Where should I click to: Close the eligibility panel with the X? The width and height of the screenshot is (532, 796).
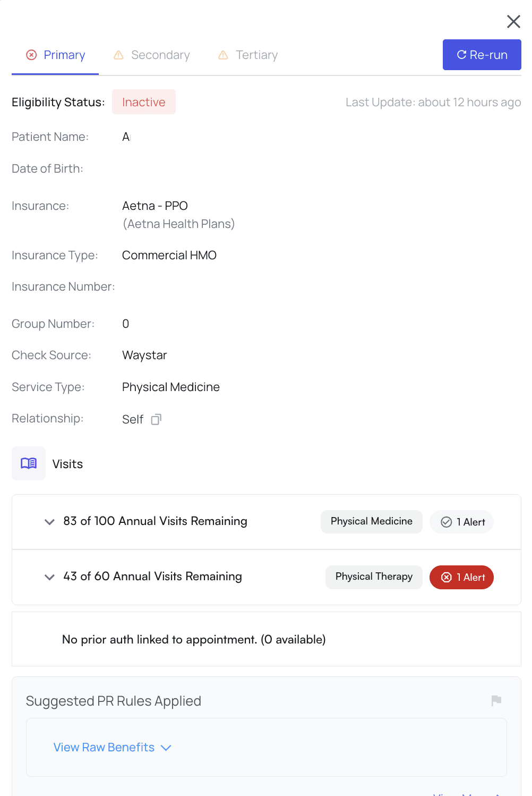point(513,21)
